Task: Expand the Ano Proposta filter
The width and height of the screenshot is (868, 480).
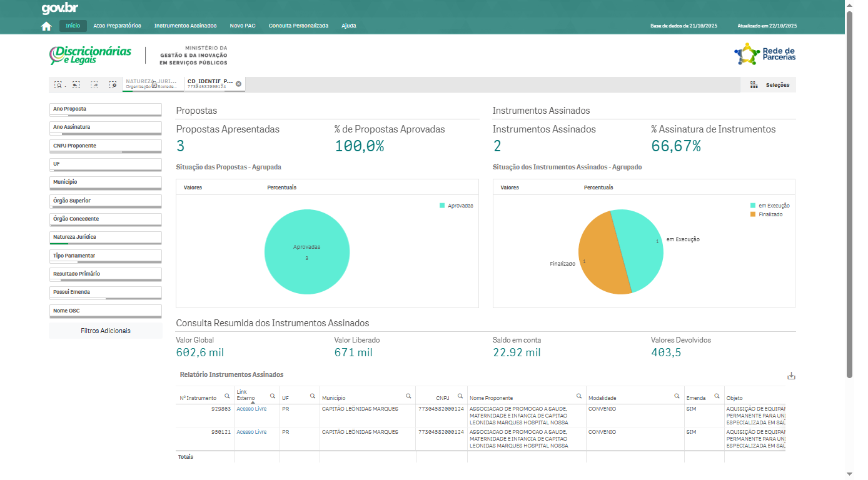Action: [x=105, y=109]
